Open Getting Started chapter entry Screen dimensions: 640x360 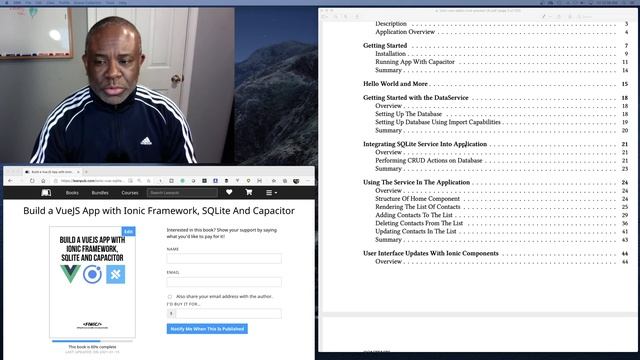coord(385,45)
